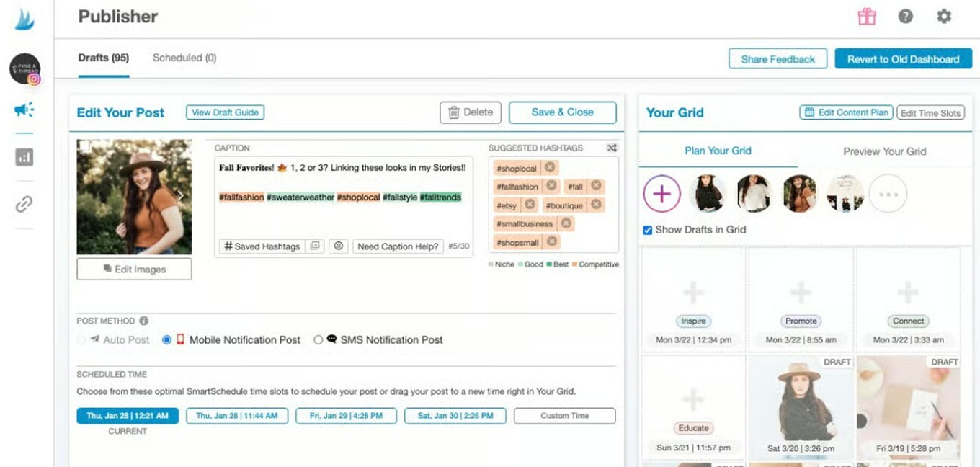
Task: Toggle Show Drafts in Grid checkbox
Action: point(647,230)
